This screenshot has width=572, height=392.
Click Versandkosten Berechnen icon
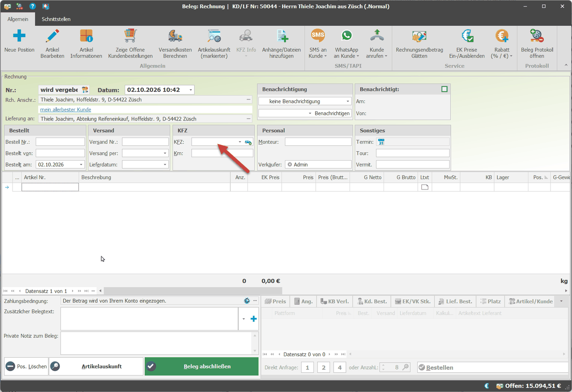(x=175, y=36)
